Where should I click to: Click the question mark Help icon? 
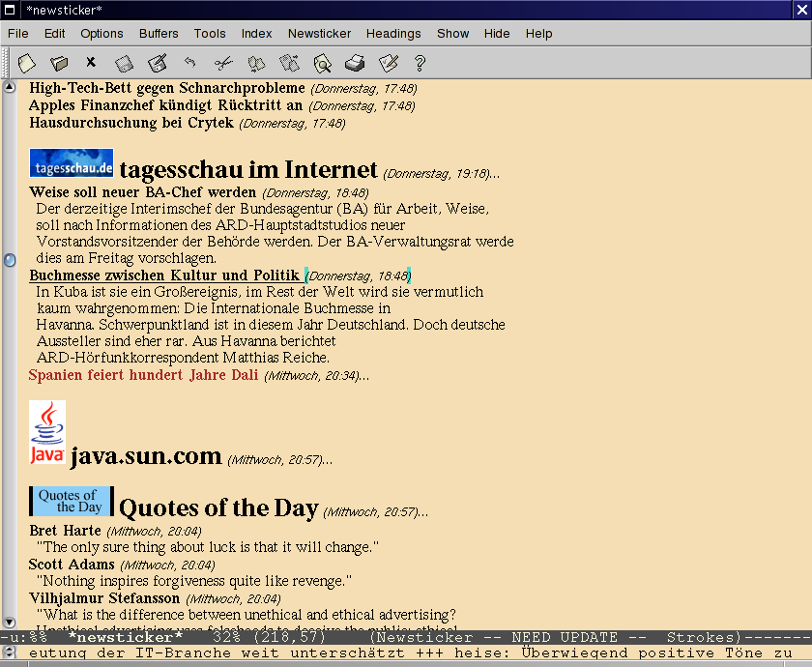pyautogui.click(x=420, y=64)
